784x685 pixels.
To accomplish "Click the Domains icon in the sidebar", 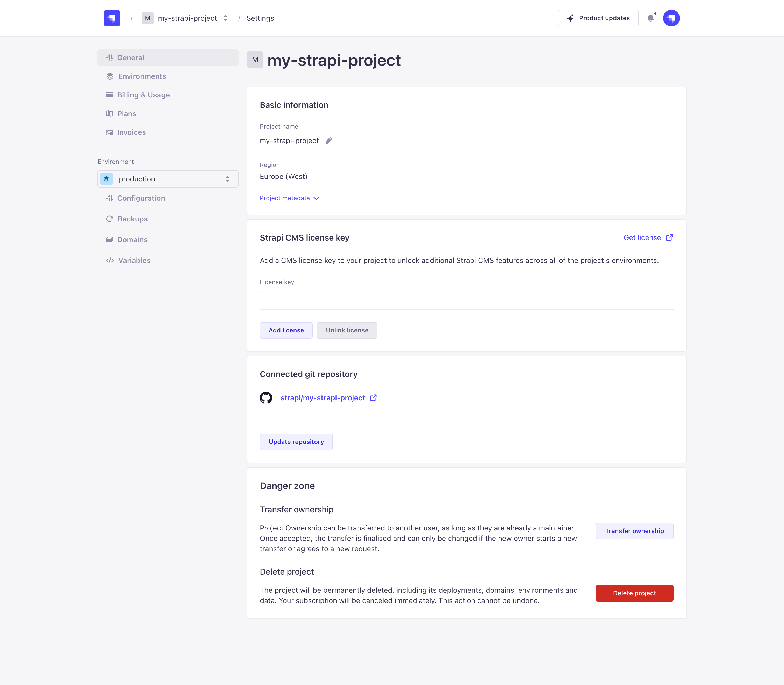I will (110, 239).
